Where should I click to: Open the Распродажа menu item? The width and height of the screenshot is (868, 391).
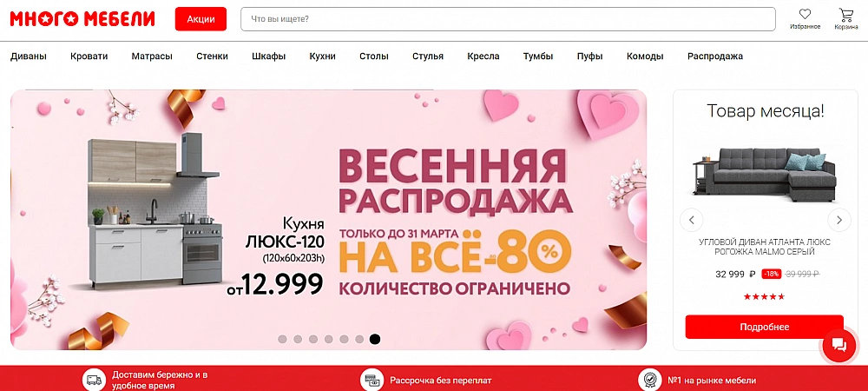715,56
